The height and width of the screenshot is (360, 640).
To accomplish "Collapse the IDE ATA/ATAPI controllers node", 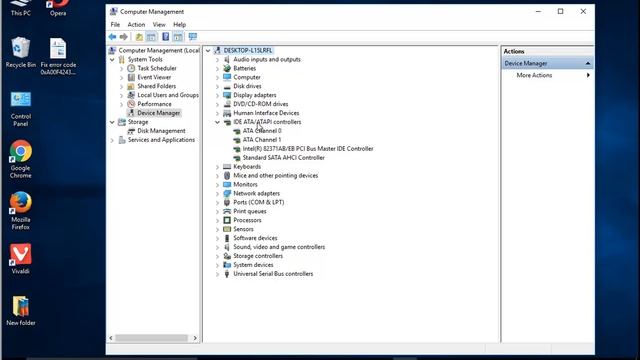I will coord(217,122).
